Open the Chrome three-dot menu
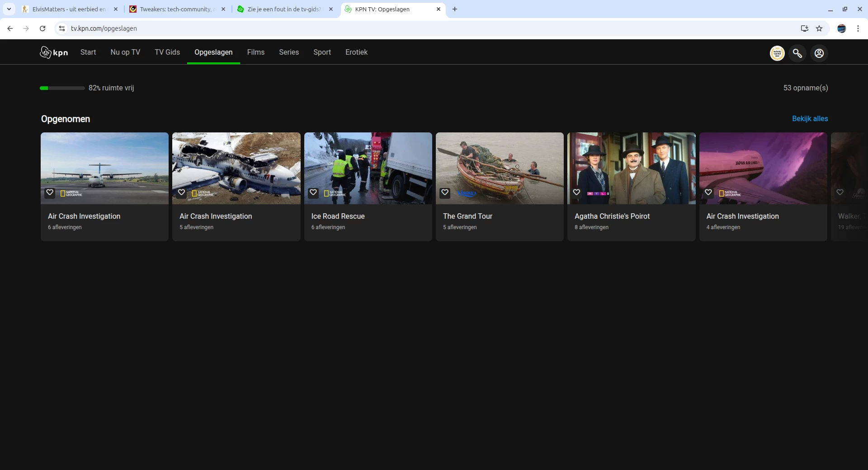 click(858, 28)
